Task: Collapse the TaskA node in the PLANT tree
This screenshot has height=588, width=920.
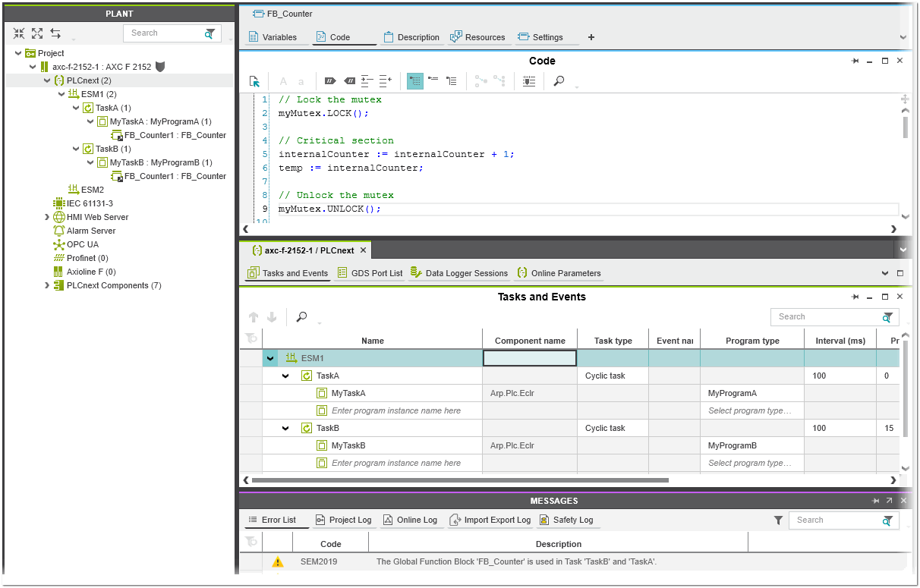Action: (x=76, y=108)
